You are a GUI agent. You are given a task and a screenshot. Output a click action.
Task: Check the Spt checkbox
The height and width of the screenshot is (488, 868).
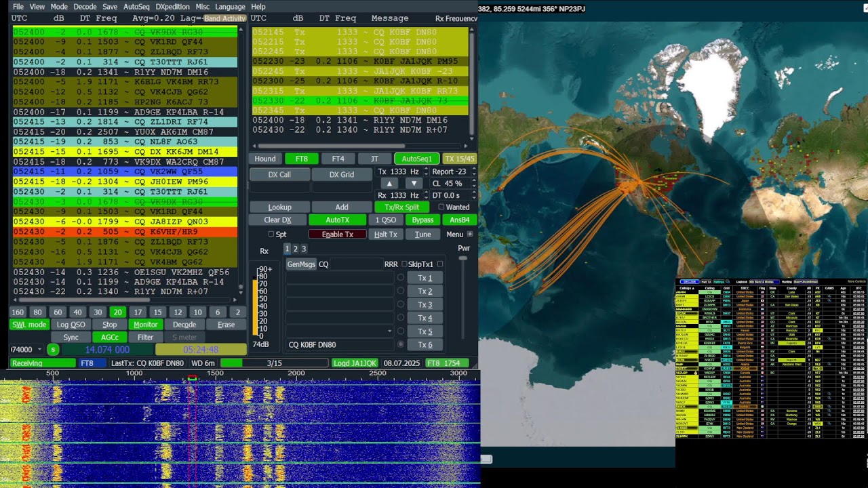(x=271, y=235)
